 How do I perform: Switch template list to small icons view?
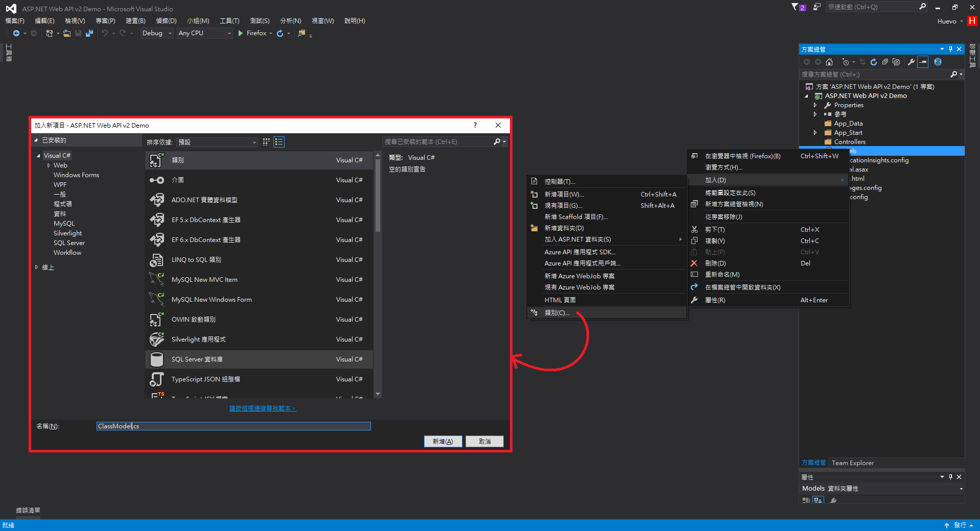coord(266,141)
